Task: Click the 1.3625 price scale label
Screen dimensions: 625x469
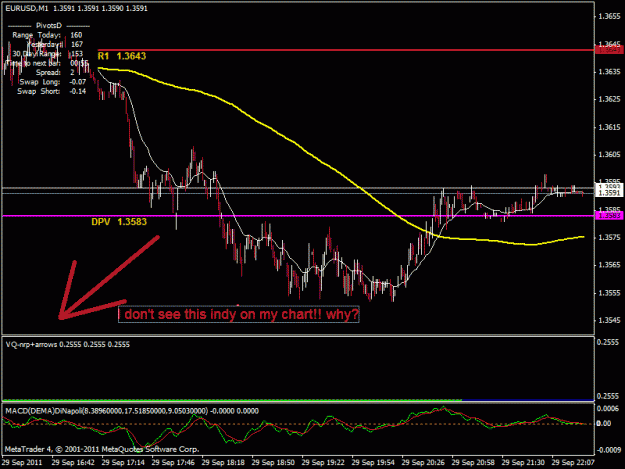Action: (609, 99)
